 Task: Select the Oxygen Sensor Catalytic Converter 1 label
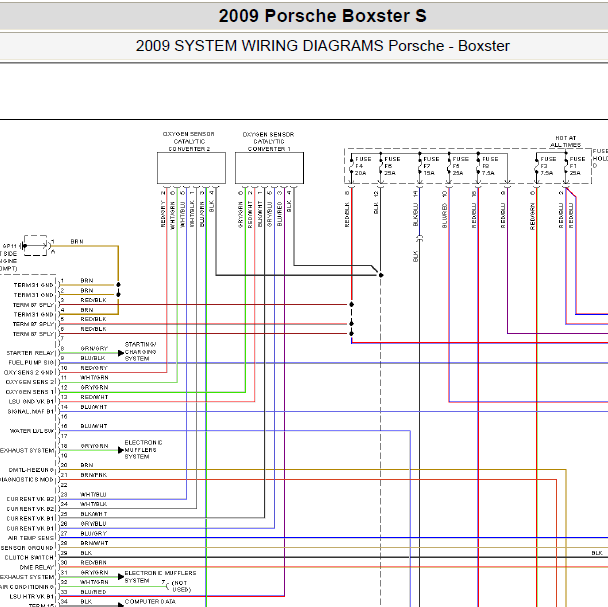point(268,142)
